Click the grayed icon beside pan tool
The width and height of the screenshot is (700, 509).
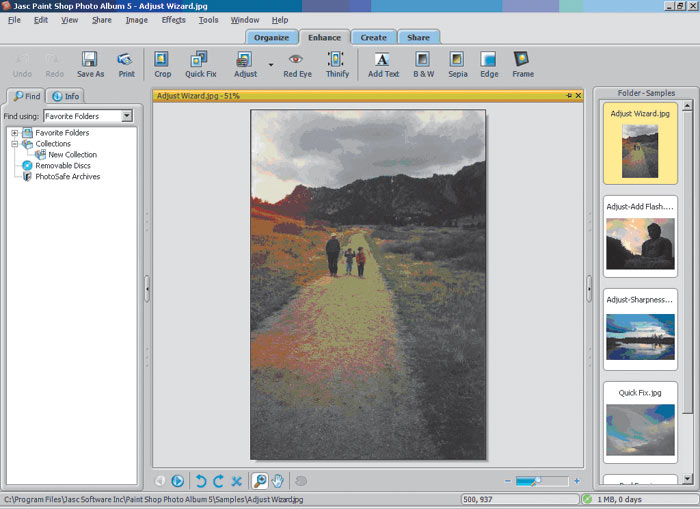tap(301, 481)
